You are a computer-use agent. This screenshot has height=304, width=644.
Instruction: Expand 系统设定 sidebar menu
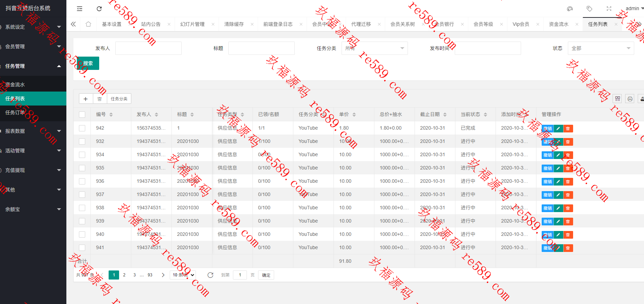coord(33,27)
